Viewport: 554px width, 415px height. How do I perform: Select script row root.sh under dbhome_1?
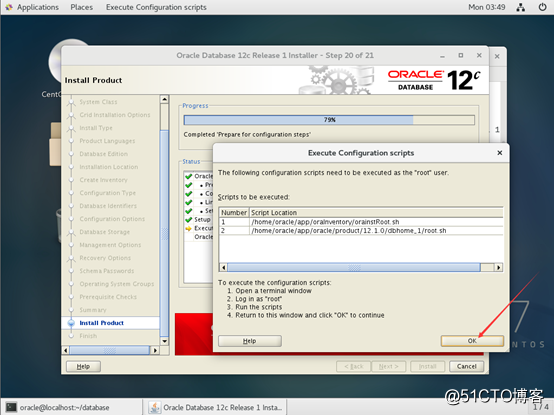[361, 231]
